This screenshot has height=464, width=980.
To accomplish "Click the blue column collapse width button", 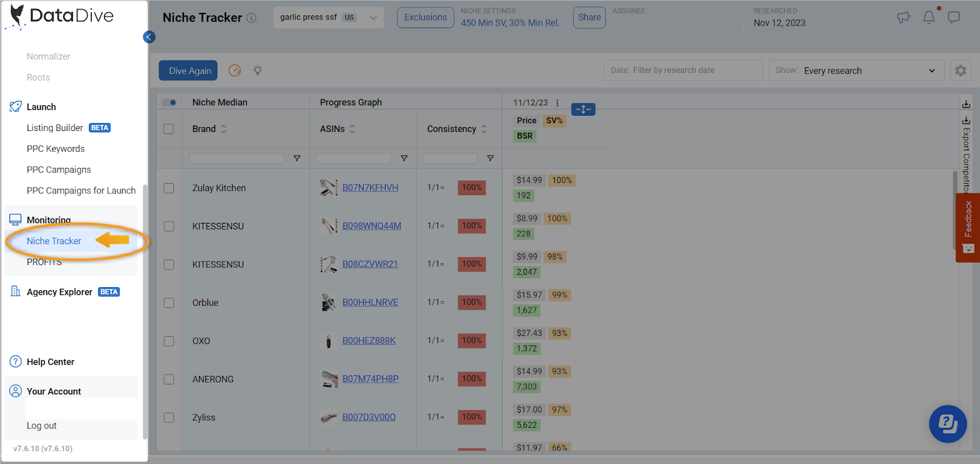I will coord(583,109).
